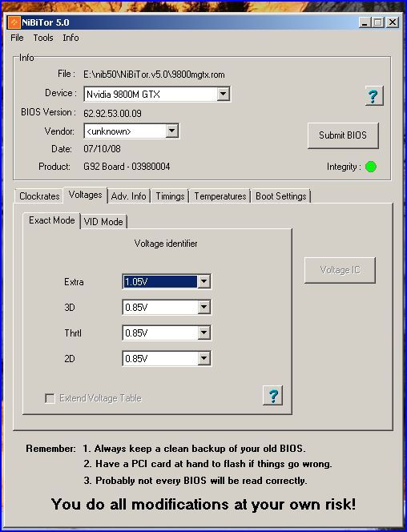Switch to the Clockrates tab
The width and height of the screenshot is (407, 532).
[x=39, y=196]
